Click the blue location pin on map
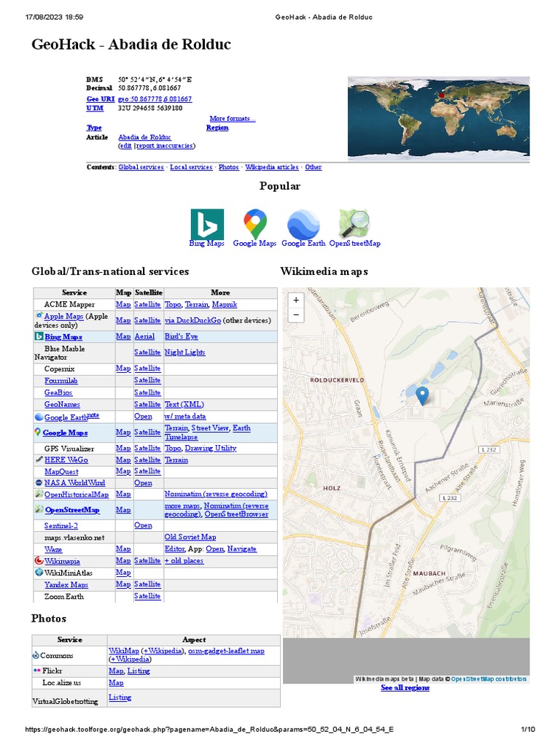Image resolution: width=560 pixels, height=747 pixels. pos(422,396)
